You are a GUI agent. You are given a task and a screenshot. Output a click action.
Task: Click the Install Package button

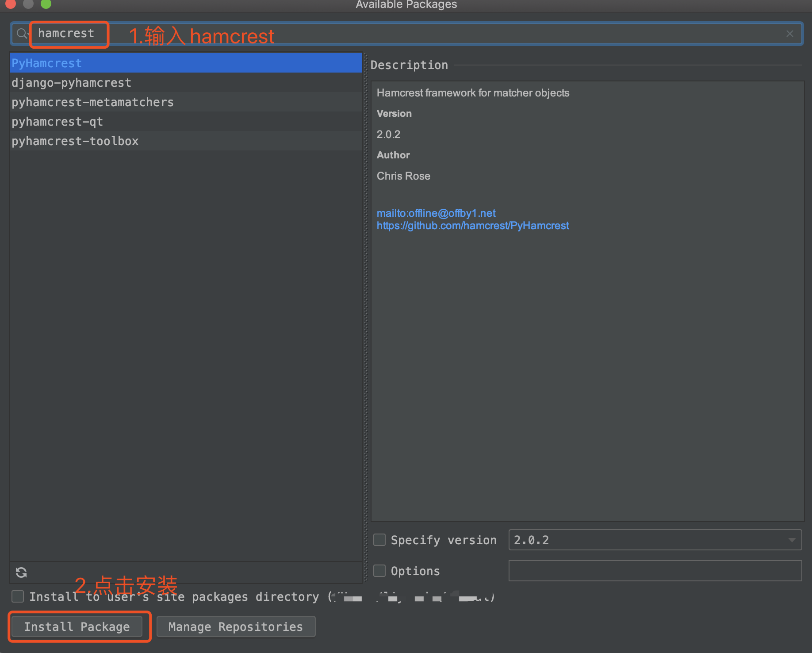pyautogui.click(x=77, y=626)
